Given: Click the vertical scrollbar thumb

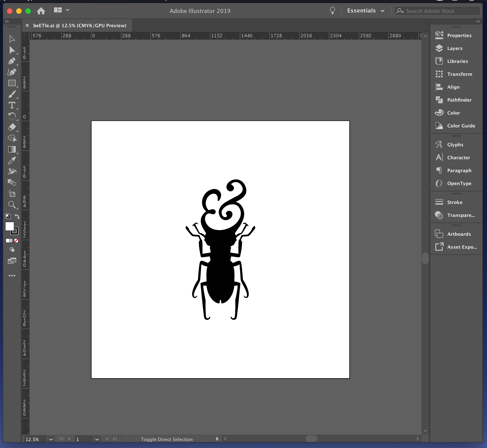Looking at the screenshot, I should click(x=425, y=258).
